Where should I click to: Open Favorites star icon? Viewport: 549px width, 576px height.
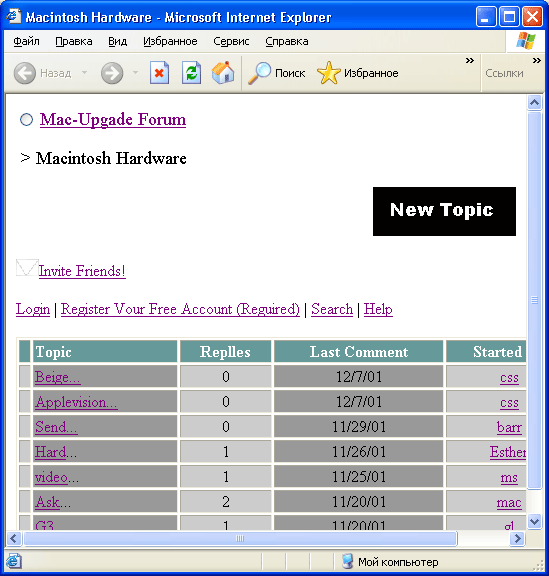pos(329,73)
